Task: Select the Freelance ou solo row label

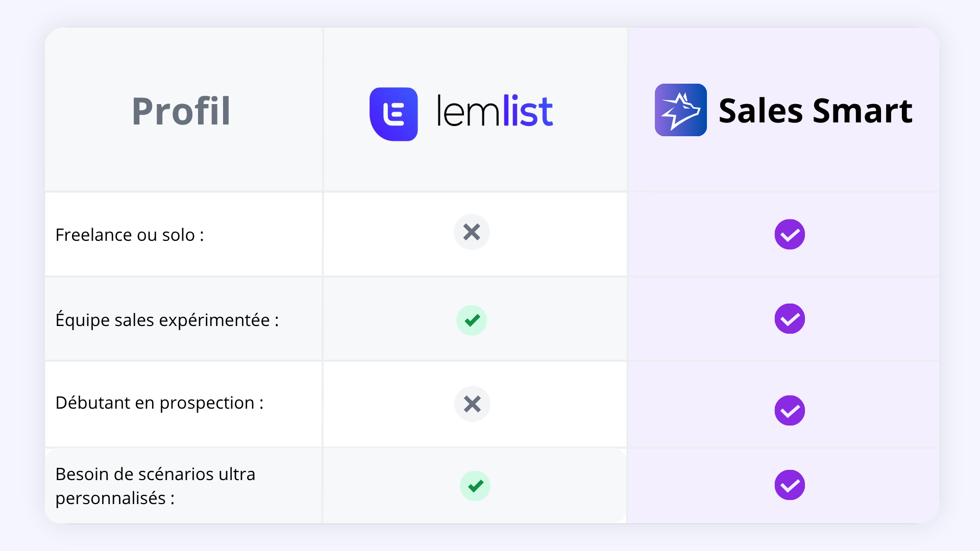Action: [130, 235]
